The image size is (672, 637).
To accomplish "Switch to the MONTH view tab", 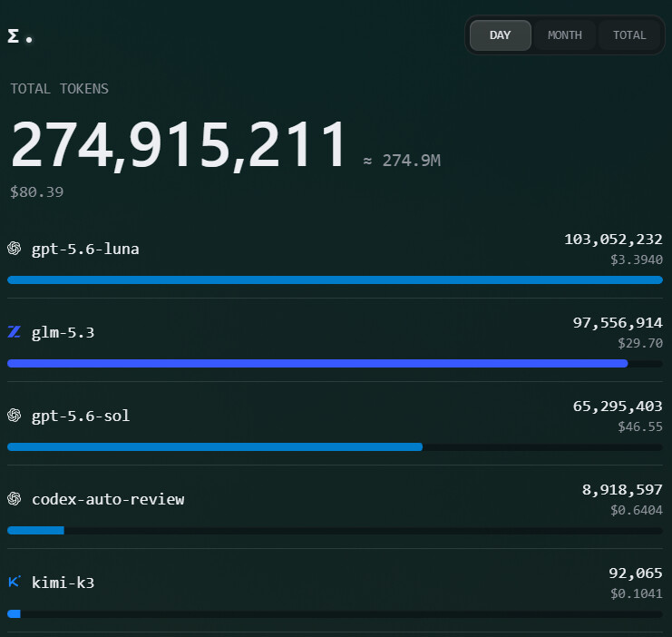I will 565,35.
